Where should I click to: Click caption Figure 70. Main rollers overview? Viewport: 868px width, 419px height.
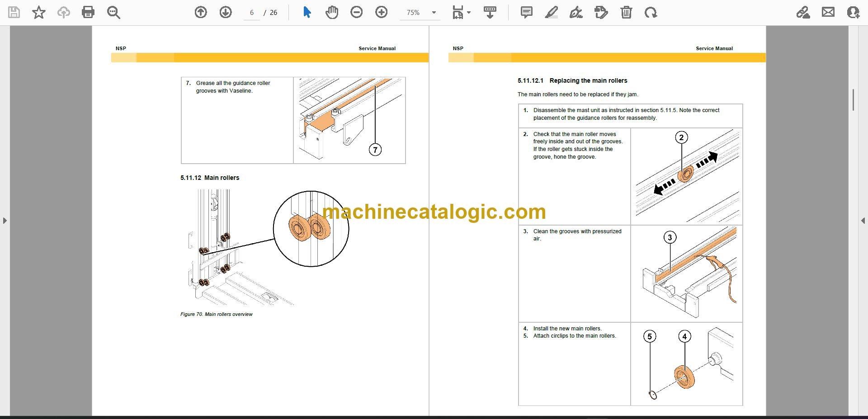[216, 314]
